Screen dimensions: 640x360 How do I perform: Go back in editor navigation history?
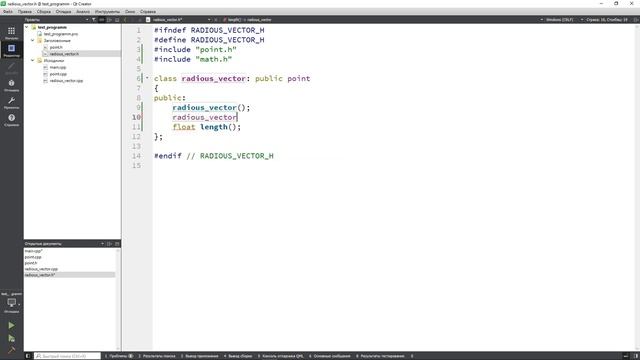[x=126, y=20]
